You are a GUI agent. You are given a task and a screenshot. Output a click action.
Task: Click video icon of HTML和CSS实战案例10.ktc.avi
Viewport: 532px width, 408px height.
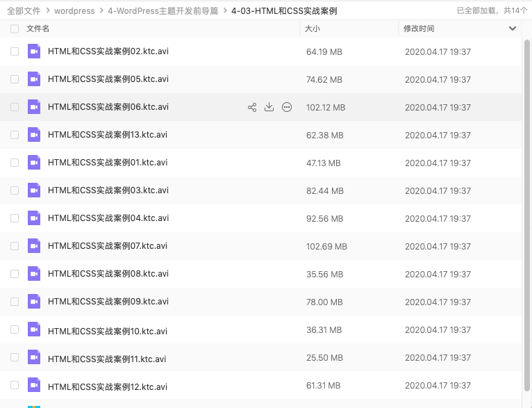click(34, 329)
